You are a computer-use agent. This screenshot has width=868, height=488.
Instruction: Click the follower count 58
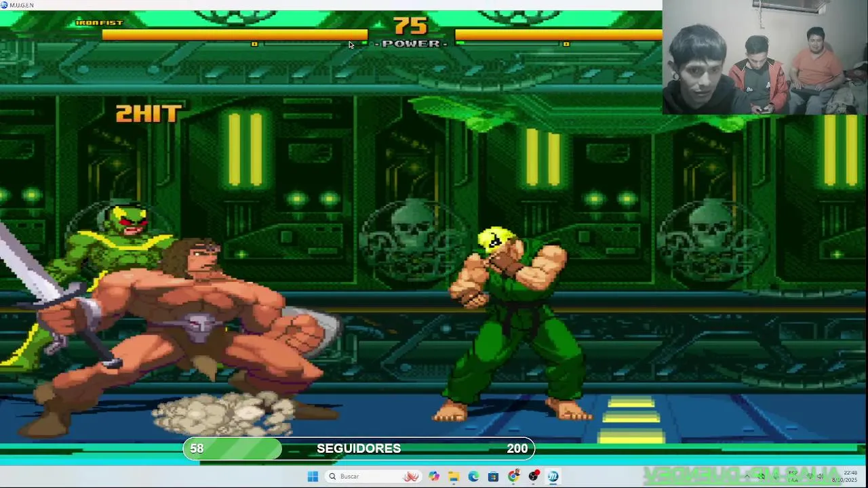pos(197,449)
